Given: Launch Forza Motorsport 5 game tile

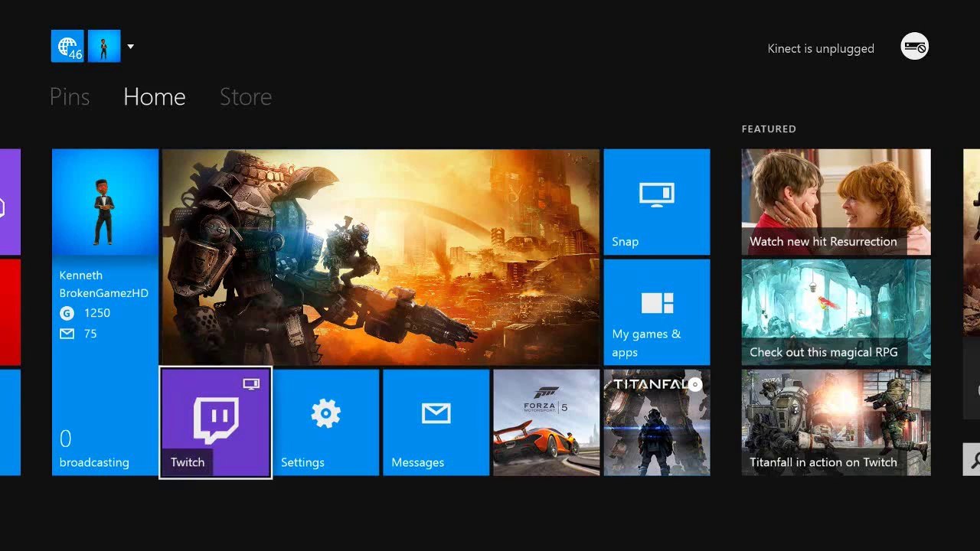Looking at the screenshot, I should [547, 422].
